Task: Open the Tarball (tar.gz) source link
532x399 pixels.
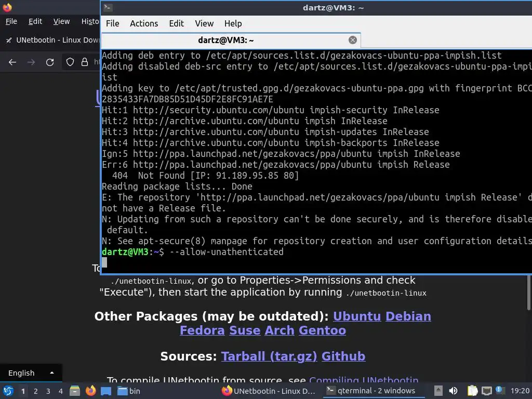Action: pyautogui.click(x=269, y=356)
